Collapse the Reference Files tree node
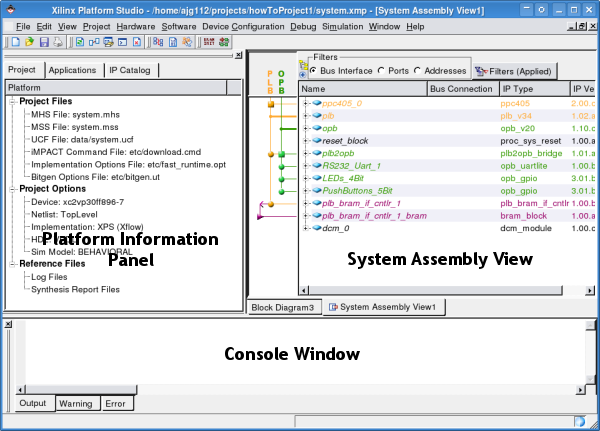This screenshot has height=431, width=600. pyautogui.click(x=13, y=264)
